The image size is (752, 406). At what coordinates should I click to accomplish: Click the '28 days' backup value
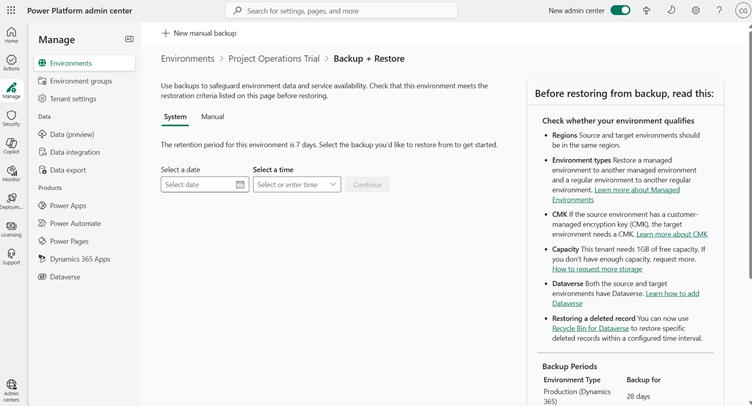coord(638,396)
